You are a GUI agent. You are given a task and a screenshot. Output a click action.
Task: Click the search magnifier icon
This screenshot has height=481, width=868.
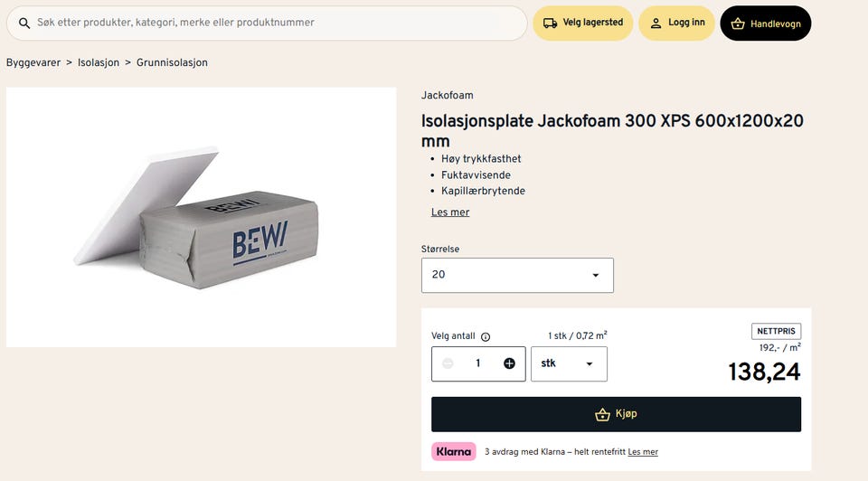pos(24,24)
